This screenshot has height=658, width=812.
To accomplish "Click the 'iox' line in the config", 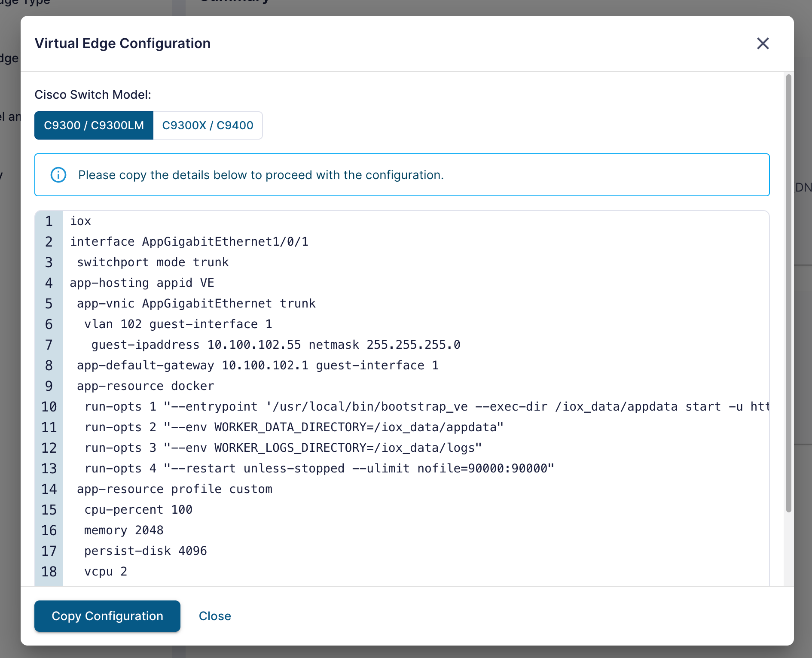I will (x=81, y=221).
